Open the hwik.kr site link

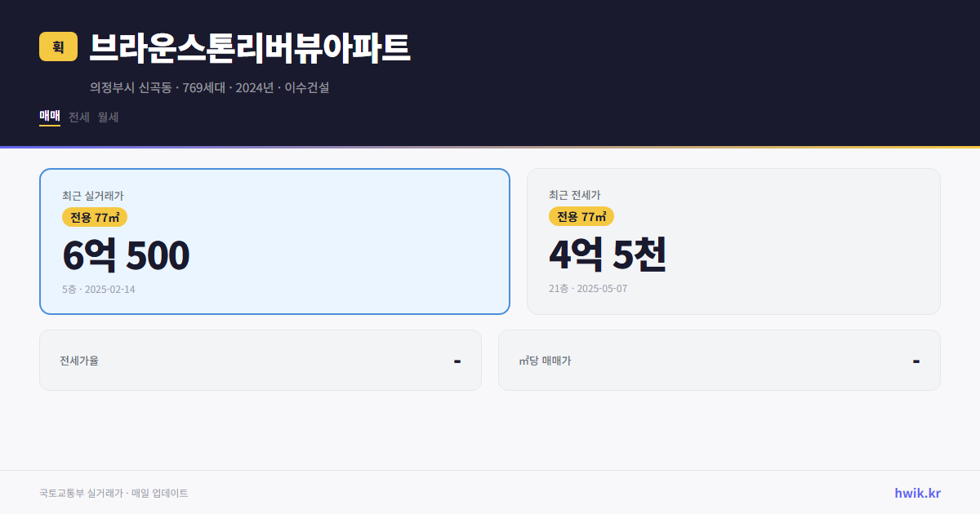click(x=916, y=492)
